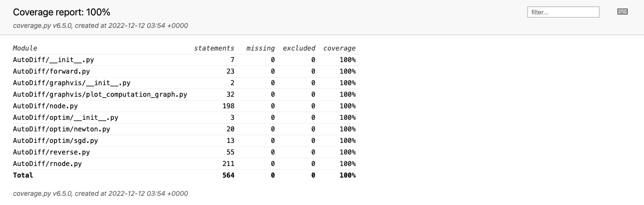
Task: Open AutoDiff/graphvis/__init__.py report
Action: (71, 83)
